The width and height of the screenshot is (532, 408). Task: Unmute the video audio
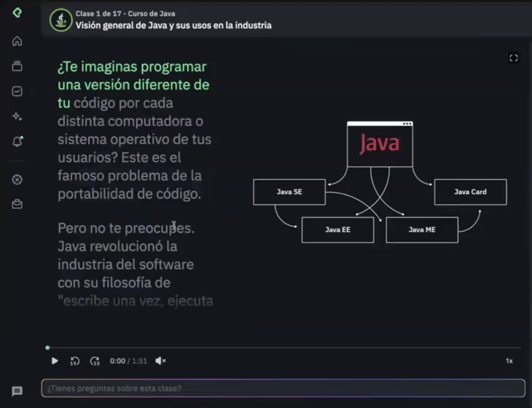click(160, 361)
